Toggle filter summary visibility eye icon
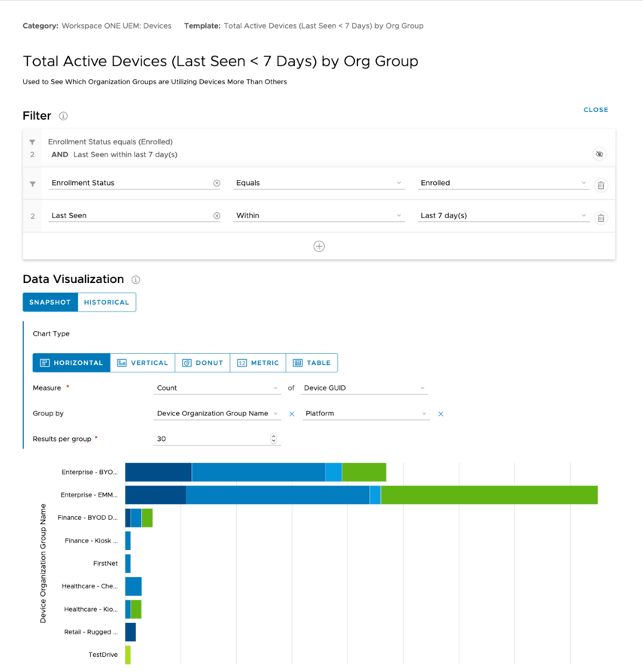The width and height of the screenshot is (643, 672). tap(599, 154)
